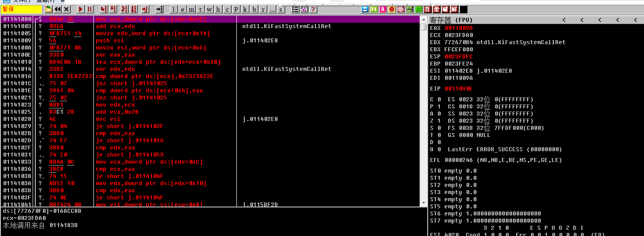Open Threads window with the 't' button
This screenshot has width=644, height=236.
coord(200,9)
